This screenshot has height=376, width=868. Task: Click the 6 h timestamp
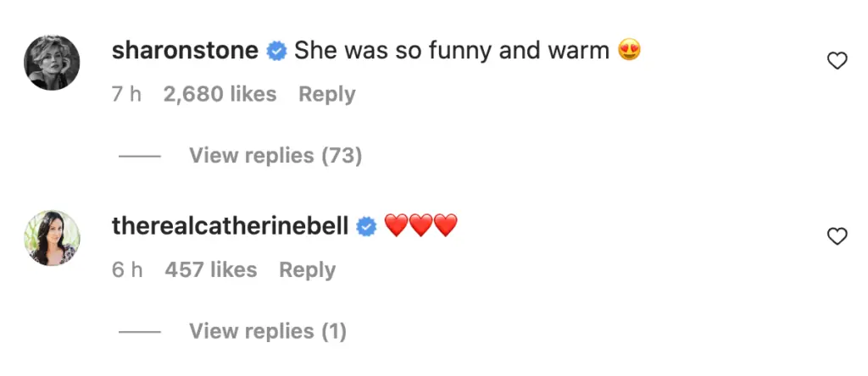pyautogui.click(x=126, y=270)
